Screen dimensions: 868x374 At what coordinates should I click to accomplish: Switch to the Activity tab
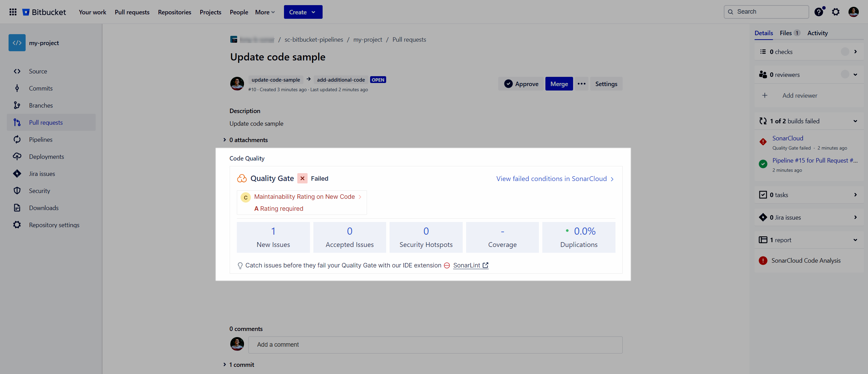pyautogui.click(x=817, y=33)
